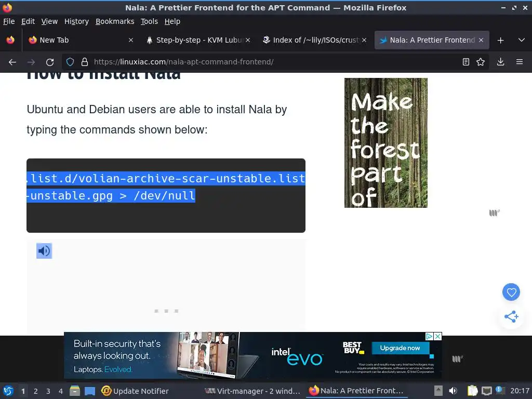Open a new tab with plus button
The image size is (532, 399).
pos(500,41)
